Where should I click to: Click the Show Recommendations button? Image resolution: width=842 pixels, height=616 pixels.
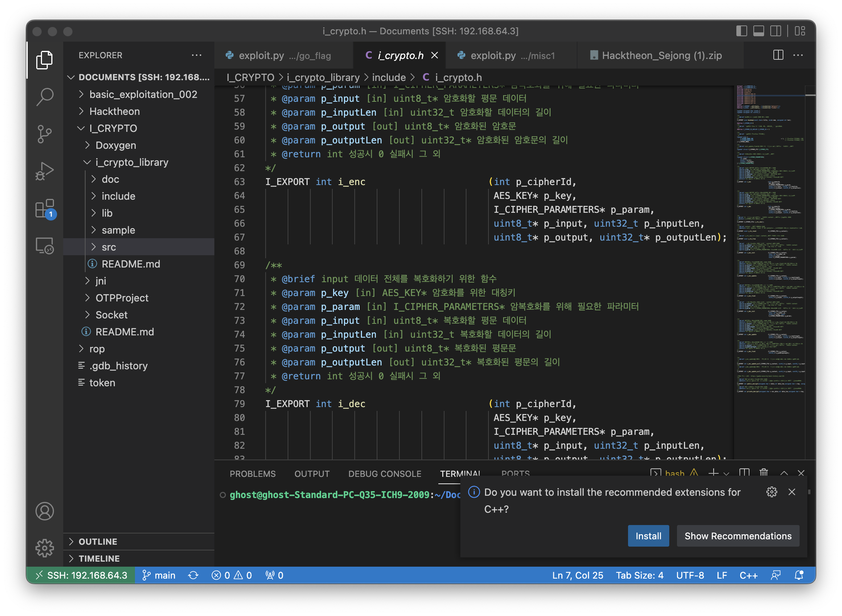pos(738,536)
